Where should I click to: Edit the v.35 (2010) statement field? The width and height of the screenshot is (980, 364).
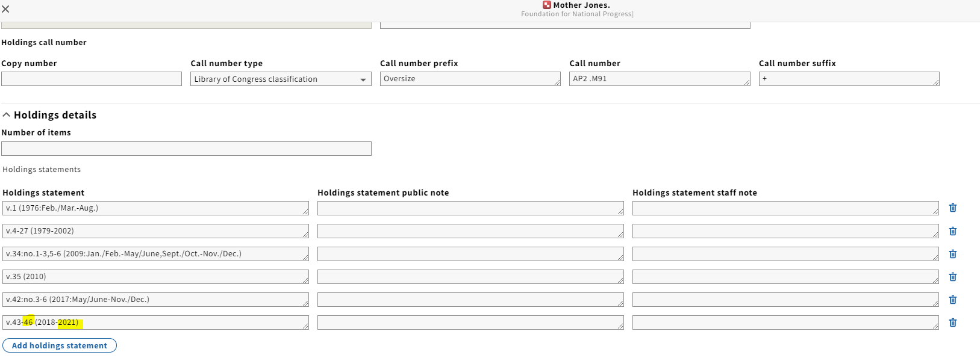click(155, 277)
